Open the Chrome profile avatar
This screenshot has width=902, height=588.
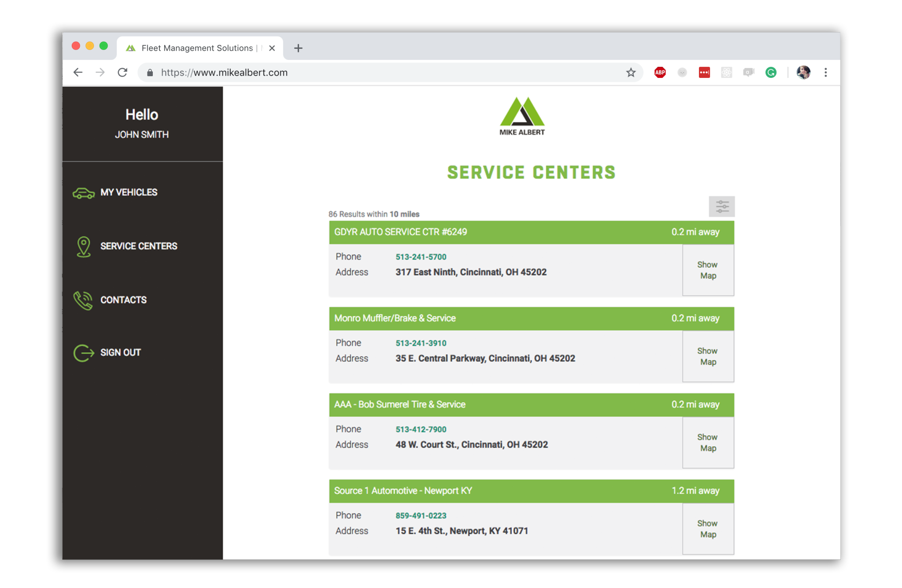[x=803, y=73]
